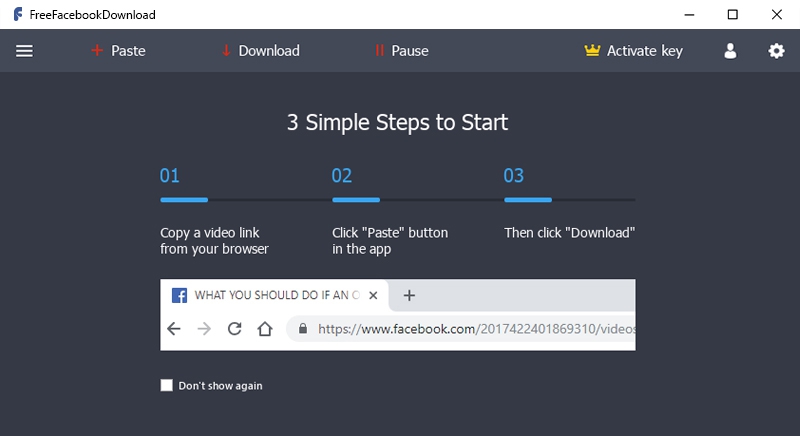Click 'Then click "Download"' step text
The height and width of the screenshot is (436, 800).
click(569, 233)
